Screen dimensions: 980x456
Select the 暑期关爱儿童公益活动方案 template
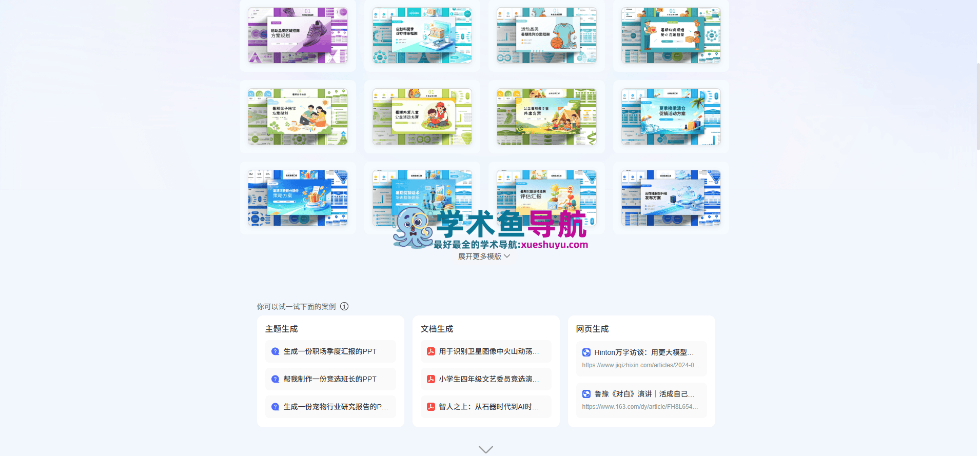pos(422,116)
